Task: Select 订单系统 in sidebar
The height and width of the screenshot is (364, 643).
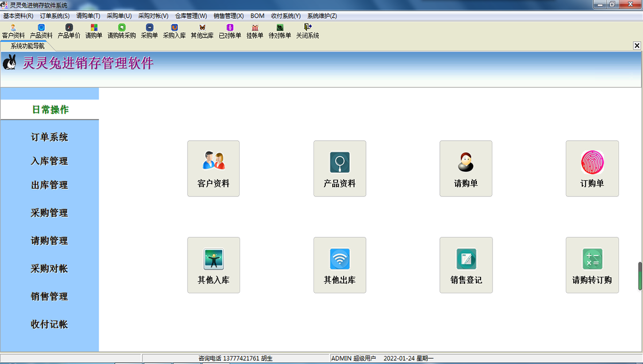Action: pyautogui.click(x=50, y=138)
